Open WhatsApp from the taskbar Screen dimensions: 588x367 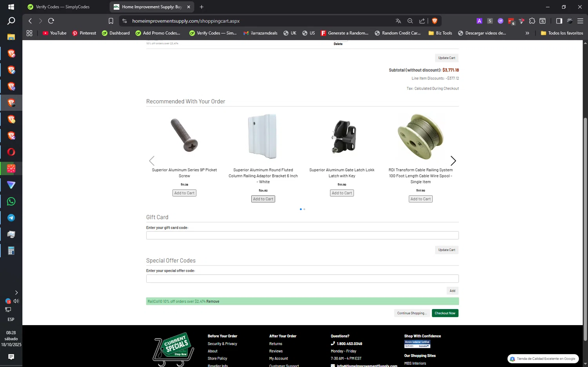(x=11, y=201)
